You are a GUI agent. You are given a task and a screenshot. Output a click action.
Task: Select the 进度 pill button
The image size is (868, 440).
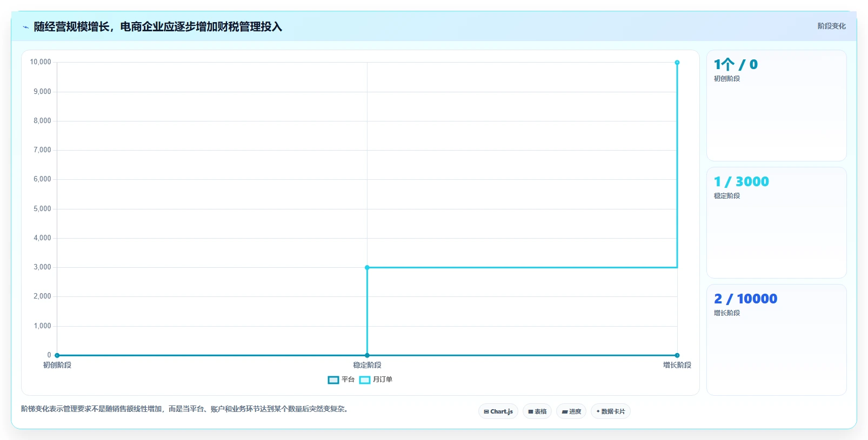pos(571,411)
